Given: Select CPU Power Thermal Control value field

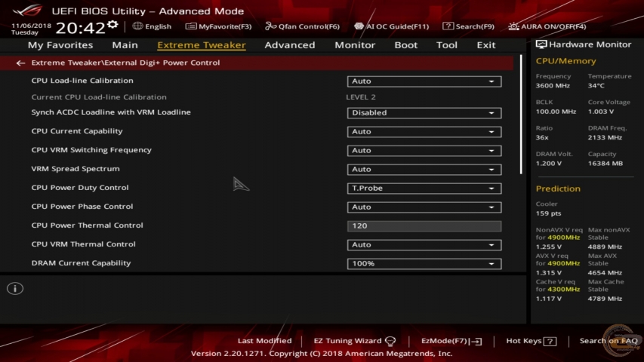Looking at the screenshot, I should (424, 226).
